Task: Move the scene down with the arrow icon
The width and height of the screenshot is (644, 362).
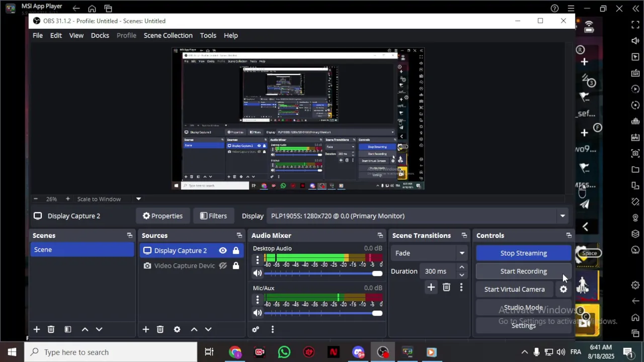Action: click(99, 329)
